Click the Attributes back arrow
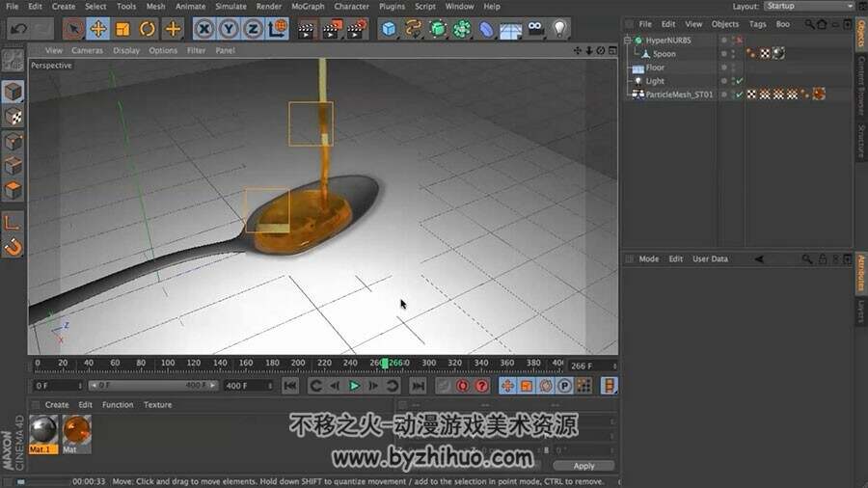The height and width of the screenshot is (488, 868). [x=759, y=258]
